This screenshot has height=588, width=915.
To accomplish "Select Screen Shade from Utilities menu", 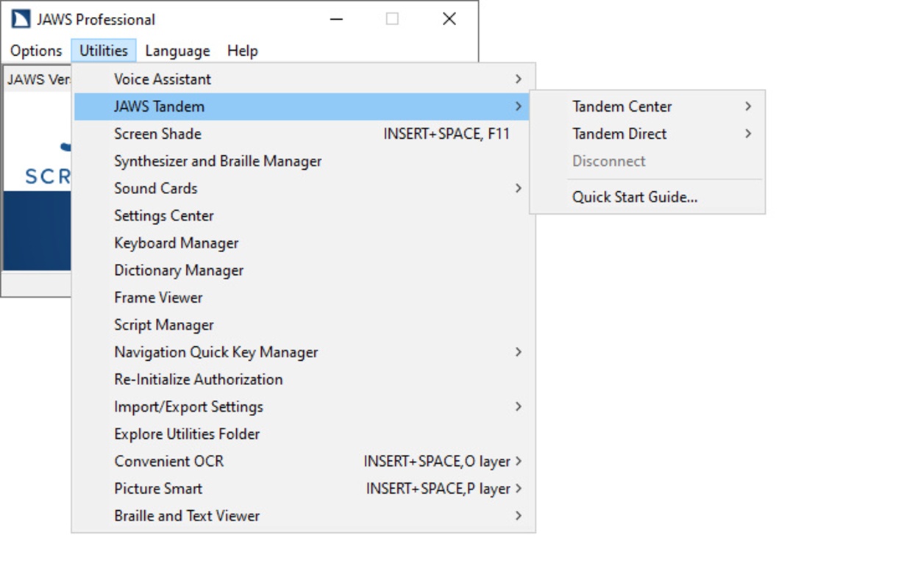I will (x=157, y=134).
